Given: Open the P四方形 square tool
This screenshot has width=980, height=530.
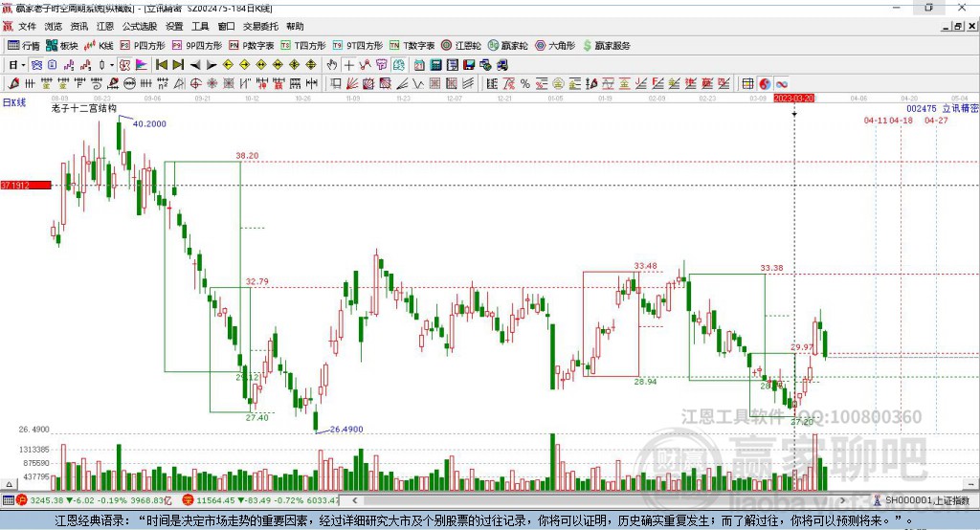Looking at the screenshot, I should [x=143, y=46].
